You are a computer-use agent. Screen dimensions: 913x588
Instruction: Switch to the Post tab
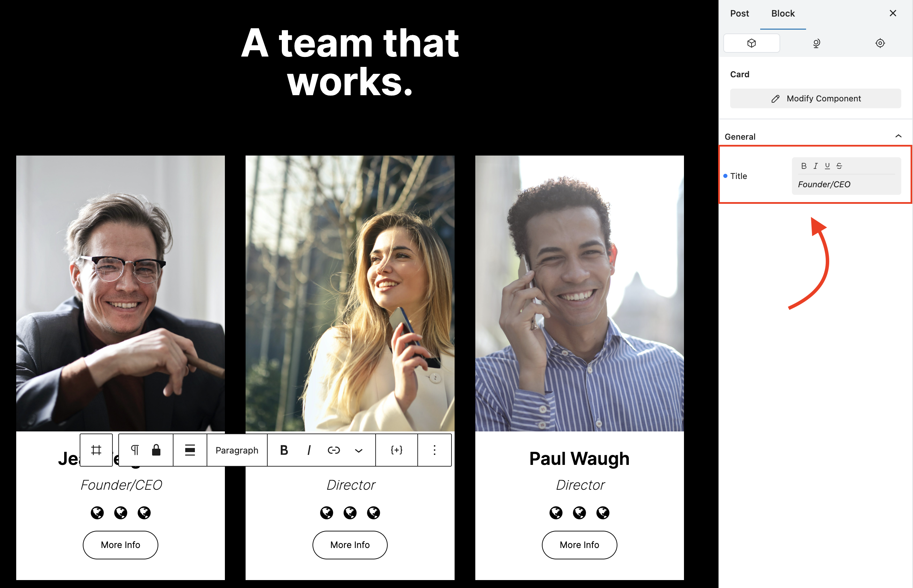(739, 13)
